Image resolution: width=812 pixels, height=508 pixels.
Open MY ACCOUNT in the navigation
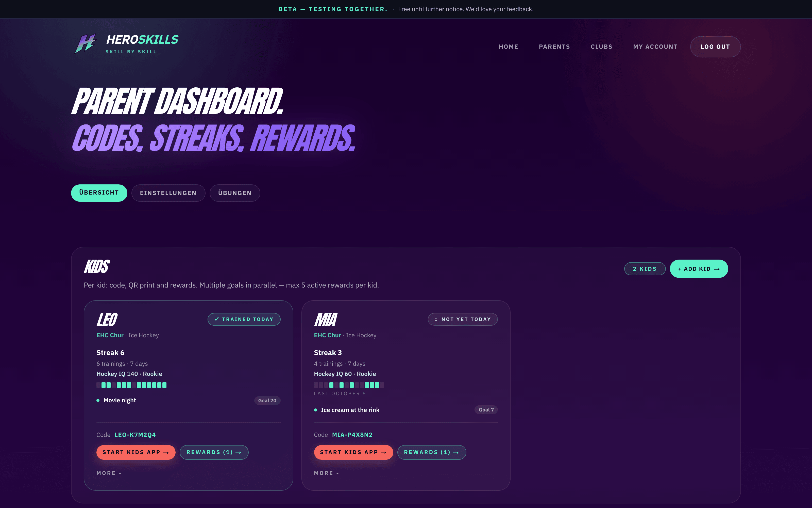coord(655,47)
